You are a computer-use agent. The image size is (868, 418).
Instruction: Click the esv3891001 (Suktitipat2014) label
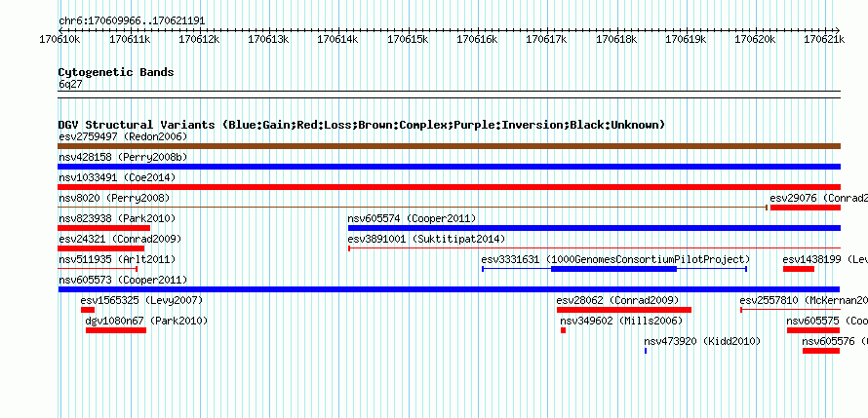(x=426, y=239)
